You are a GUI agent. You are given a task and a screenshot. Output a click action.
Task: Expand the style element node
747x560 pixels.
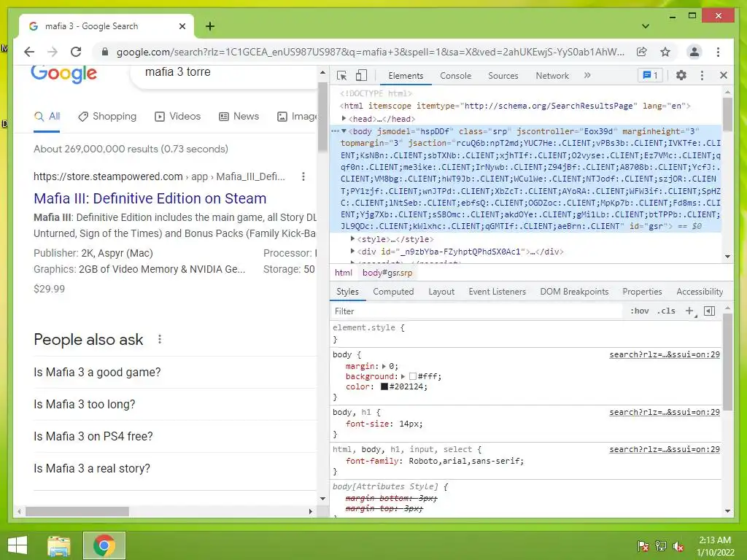click(x=352, y=239)
